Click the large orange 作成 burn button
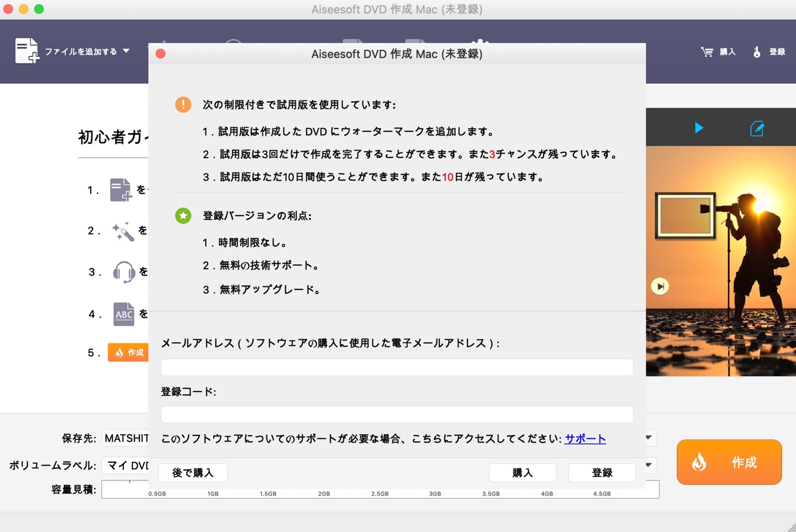This screenshot has width=796, height=532. tap(729, 462)
